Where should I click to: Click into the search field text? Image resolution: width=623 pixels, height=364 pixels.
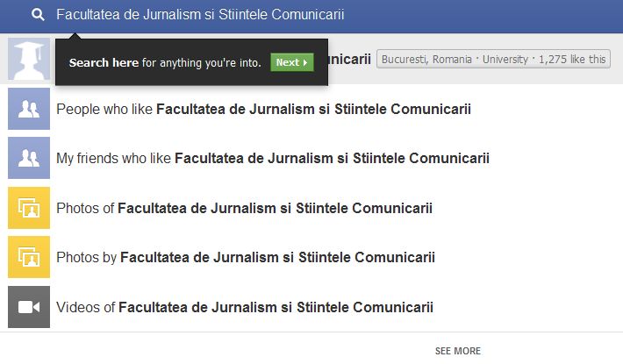click(200, 15)
